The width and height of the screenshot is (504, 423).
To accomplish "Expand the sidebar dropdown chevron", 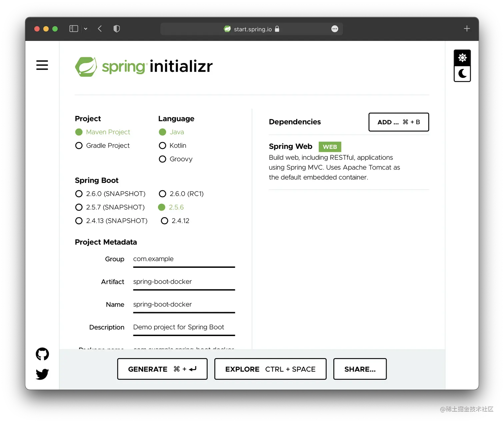I will pyautogui.click(x=86, y=29).
